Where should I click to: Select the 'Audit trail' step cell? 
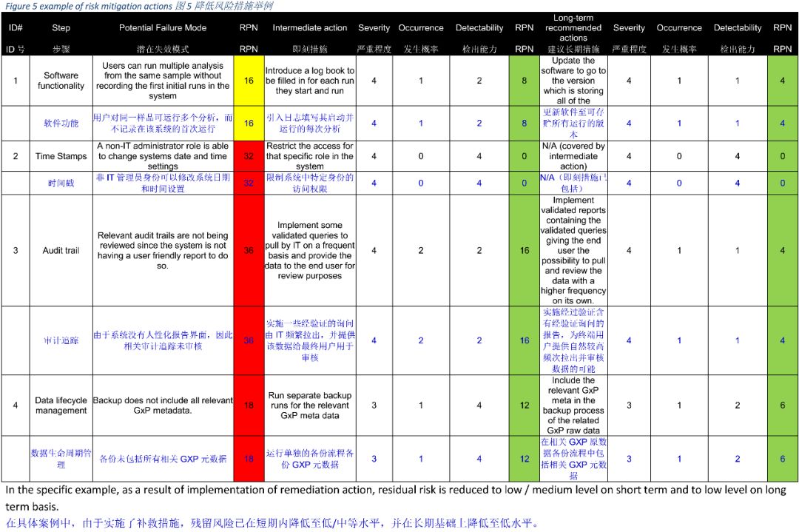[61, 250]
